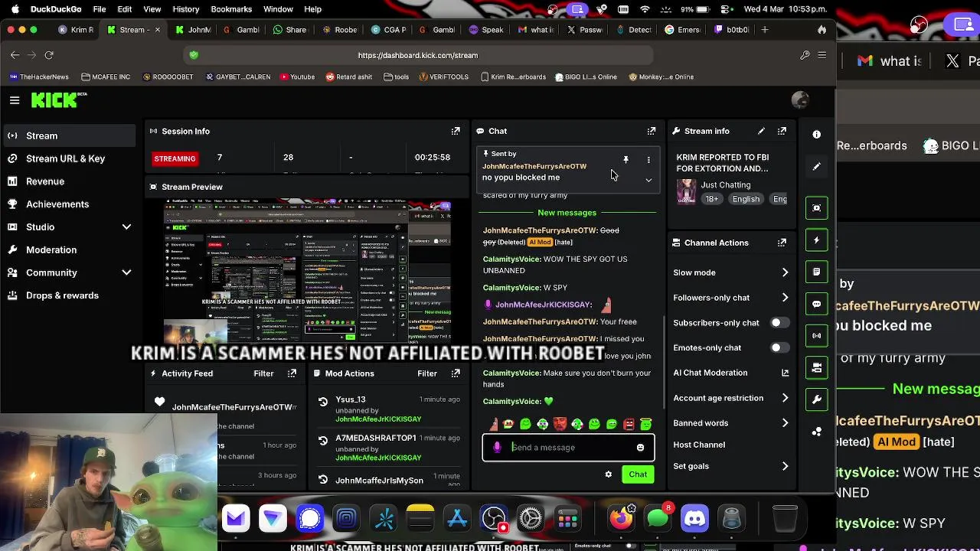Go back in browser history
980x551 pixels.
15,55
